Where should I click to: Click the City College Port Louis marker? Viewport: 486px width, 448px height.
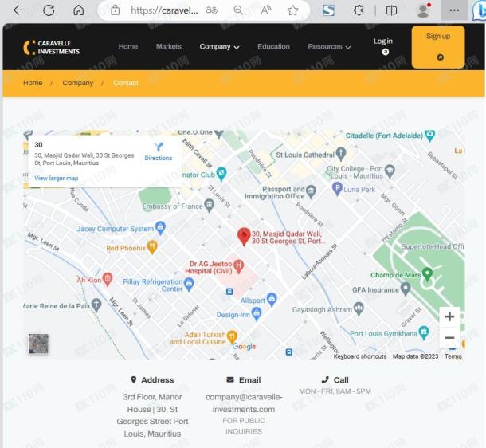pos(390,171)
